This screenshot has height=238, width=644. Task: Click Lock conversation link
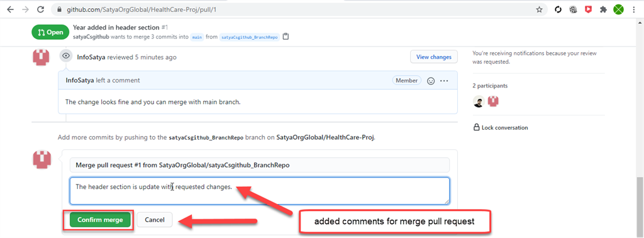tap(501, 127)
